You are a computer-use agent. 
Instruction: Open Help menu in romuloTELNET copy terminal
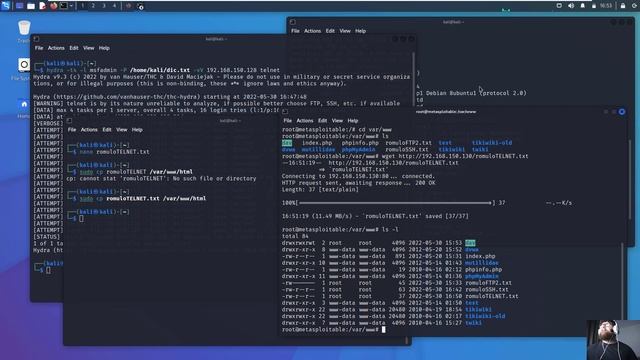(137, 129)
